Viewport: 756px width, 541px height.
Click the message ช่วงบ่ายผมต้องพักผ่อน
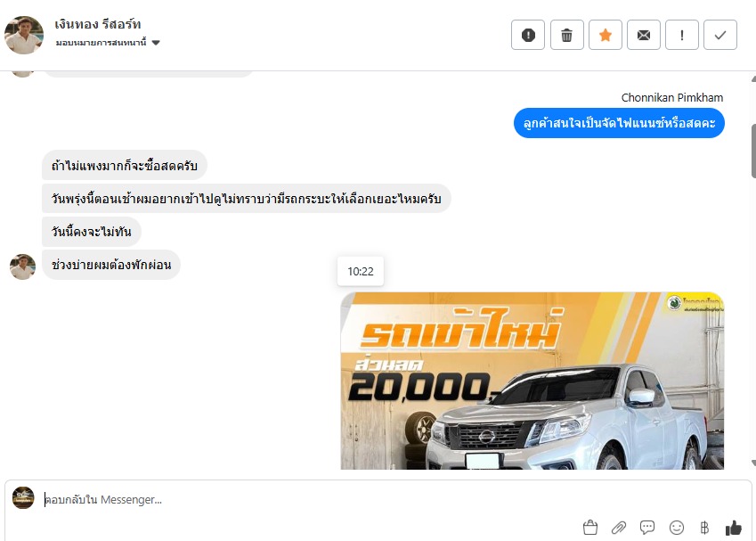[111, 265]
